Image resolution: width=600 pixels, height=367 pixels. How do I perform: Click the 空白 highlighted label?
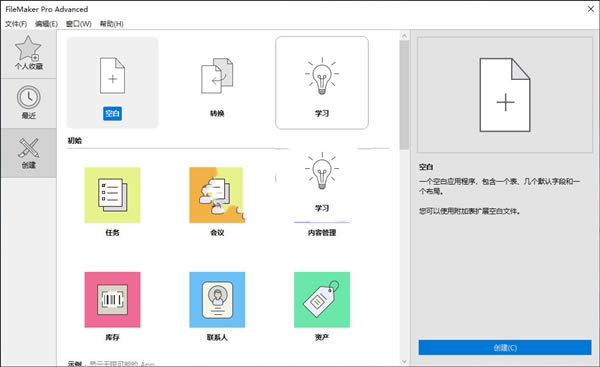[112, 113]
